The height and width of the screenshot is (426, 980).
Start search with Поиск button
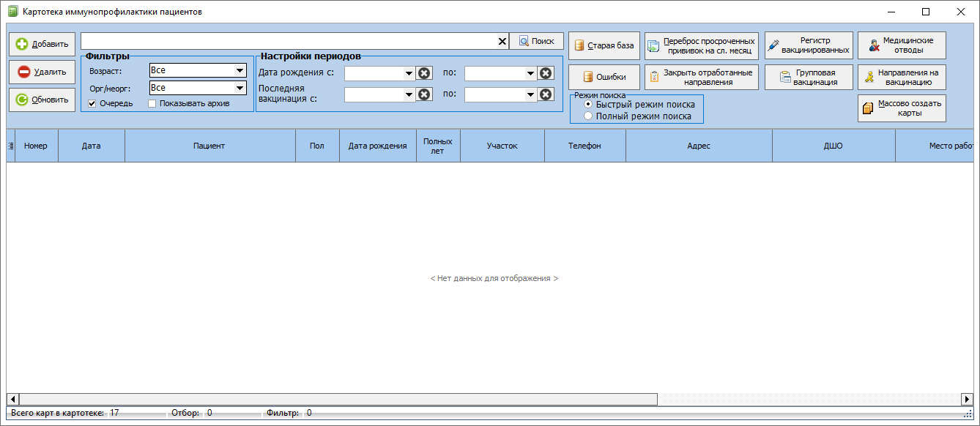click(x=537, y=41)
